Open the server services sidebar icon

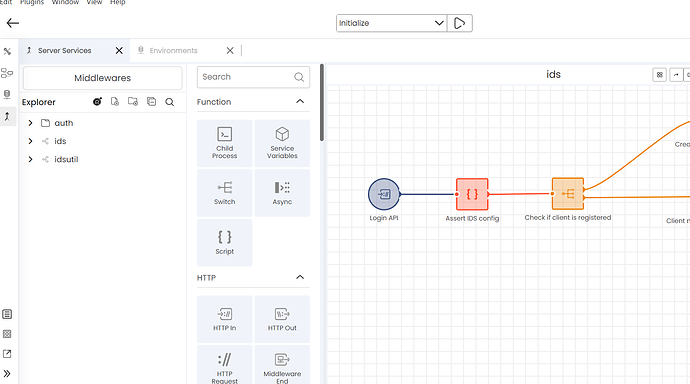tap(7, 116)
